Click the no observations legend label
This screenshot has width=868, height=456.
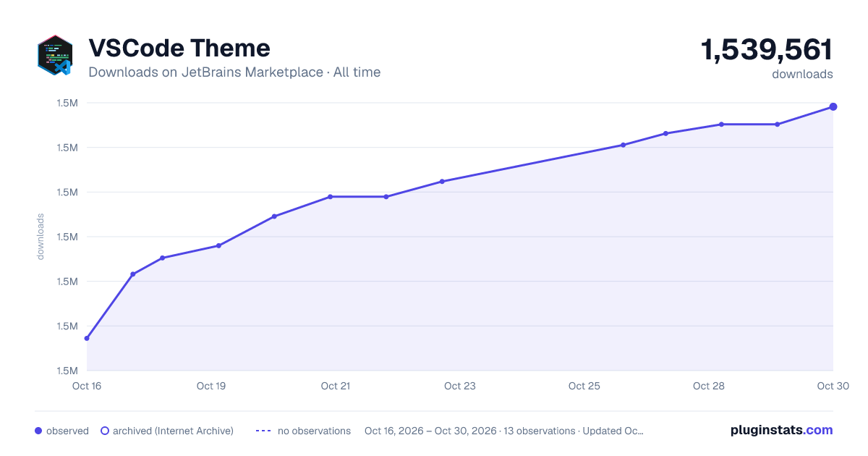[314, 431]
